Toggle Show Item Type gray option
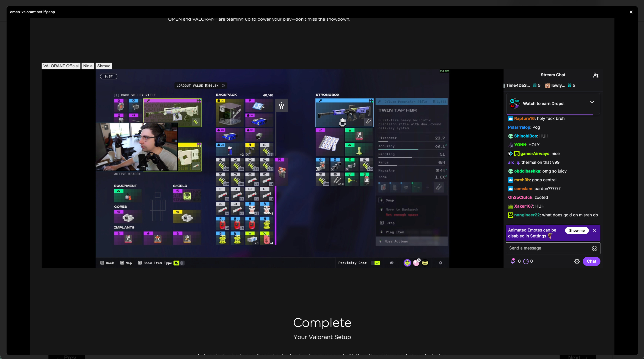 pos(182,263)
